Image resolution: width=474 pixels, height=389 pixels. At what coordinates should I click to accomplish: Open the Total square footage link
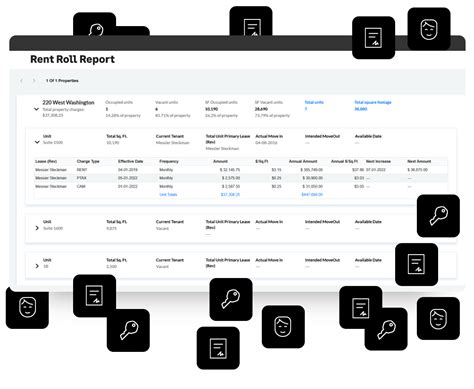(x=373, y=102)
